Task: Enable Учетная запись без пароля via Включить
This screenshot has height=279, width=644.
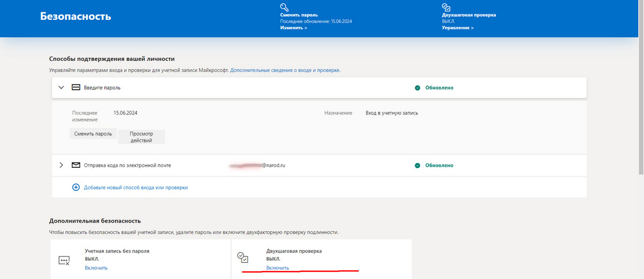Action: coord(96,268)
